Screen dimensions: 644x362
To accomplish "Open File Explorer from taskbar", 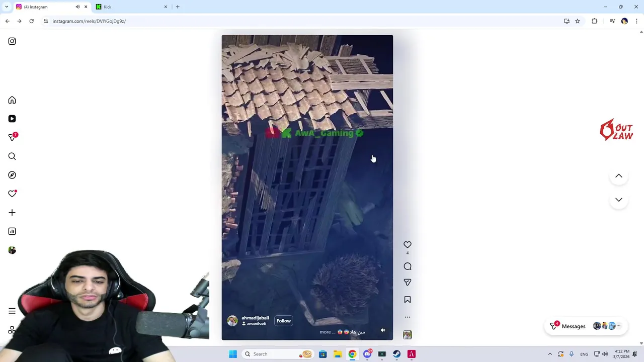I will coord(338,354).
